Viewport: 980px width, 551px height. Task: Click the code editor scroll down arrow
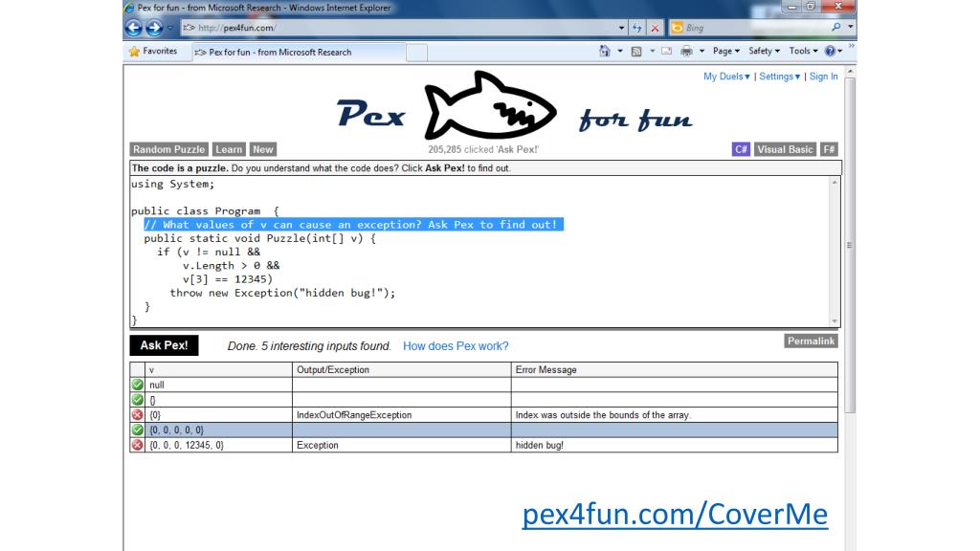coord(835,321)
